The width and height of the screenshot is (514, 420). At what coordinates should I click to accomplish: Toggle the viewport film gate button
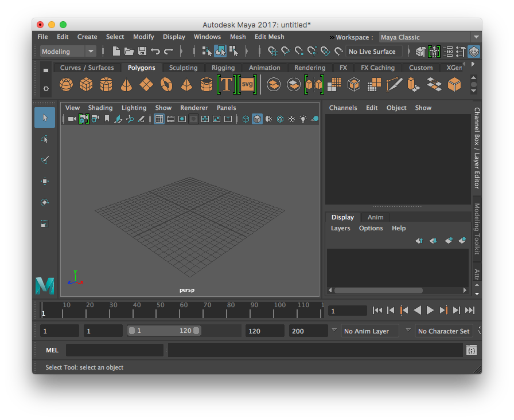pyautogui.click(x=170, y=119)
